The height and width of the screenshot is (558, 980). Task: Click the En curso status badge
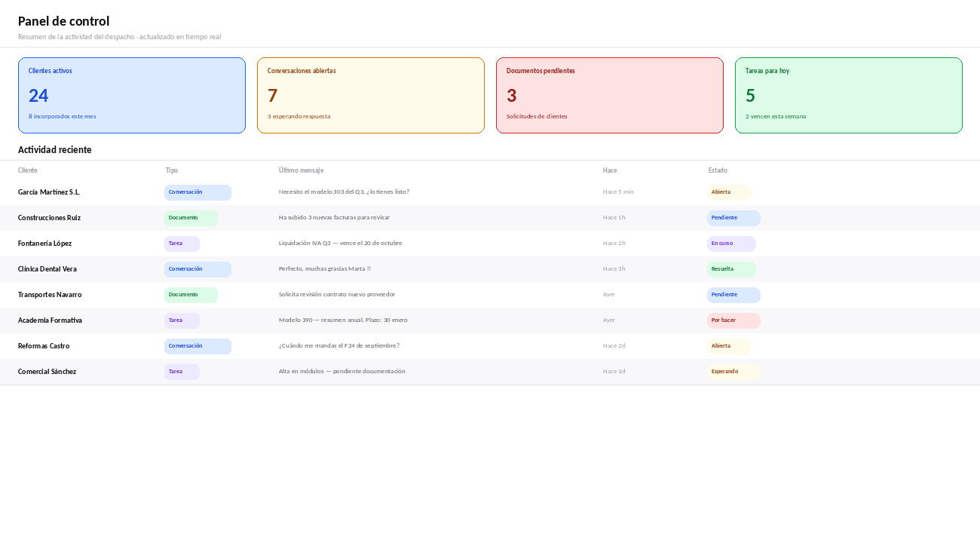(731, 244)
